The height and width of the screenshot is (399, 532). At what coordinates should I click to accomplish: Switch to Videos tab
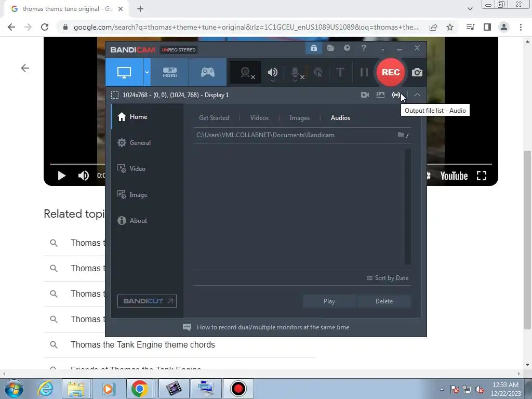[259, 118]
